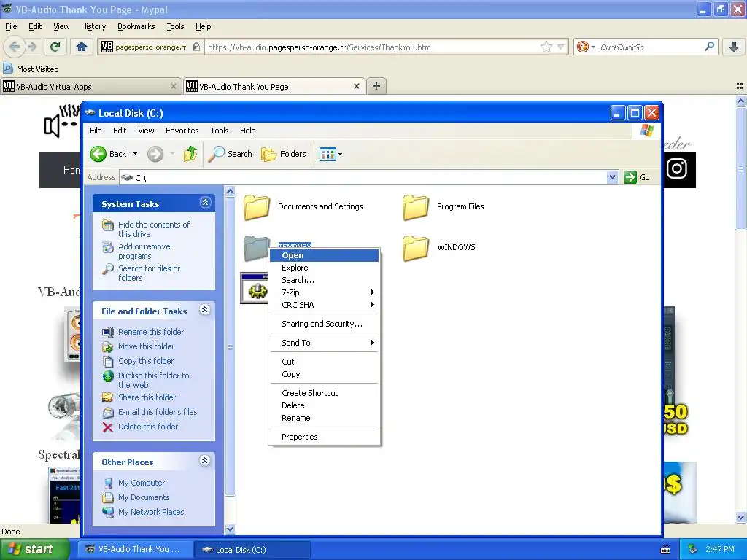Open the Mypal Bookmarks menu

pyautogui.click(x=136, y=27)
